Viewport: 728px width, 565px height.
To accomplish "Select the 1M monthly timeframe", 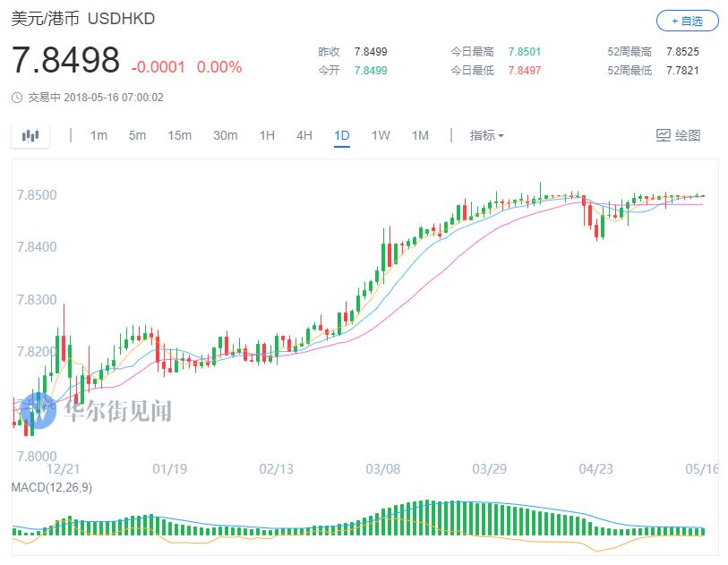I will [420, 136].
